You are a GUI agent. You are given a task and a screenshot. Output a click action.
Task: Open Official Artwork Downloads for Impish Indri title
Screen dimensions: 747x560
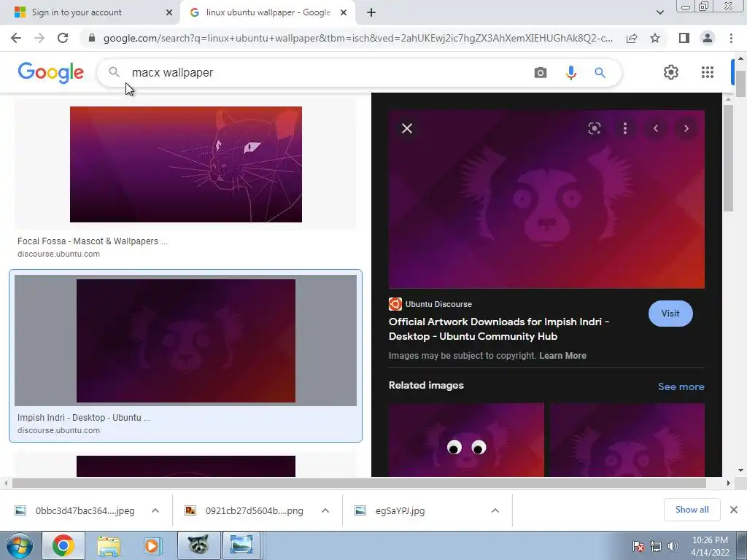point(499,329)
